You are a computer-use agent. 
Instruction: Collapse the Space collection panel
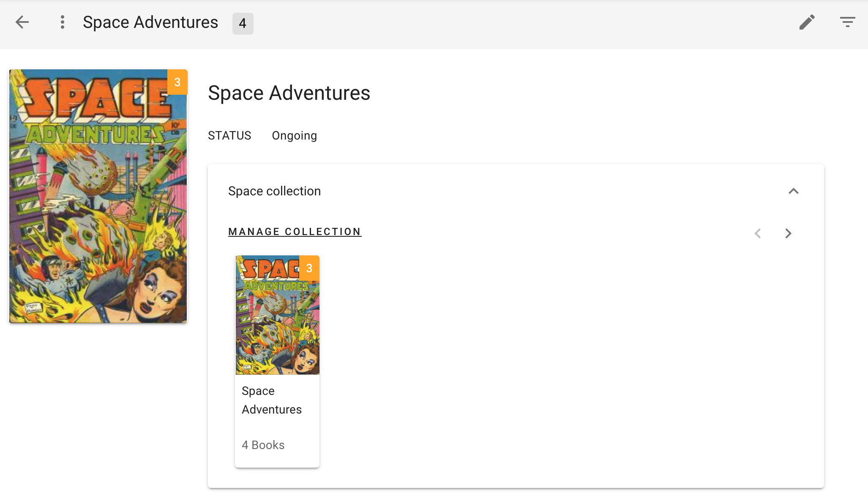coord(793,191)
